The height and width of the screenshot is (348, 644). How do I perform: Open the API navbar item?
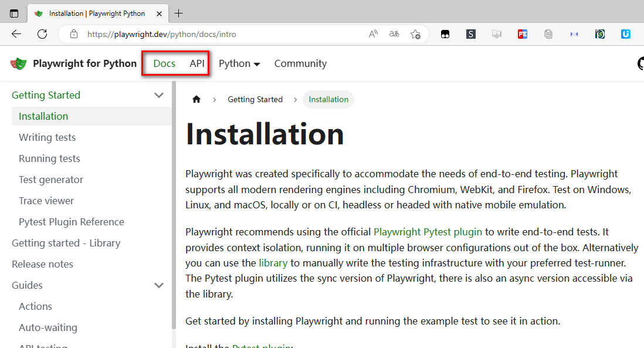197,64
